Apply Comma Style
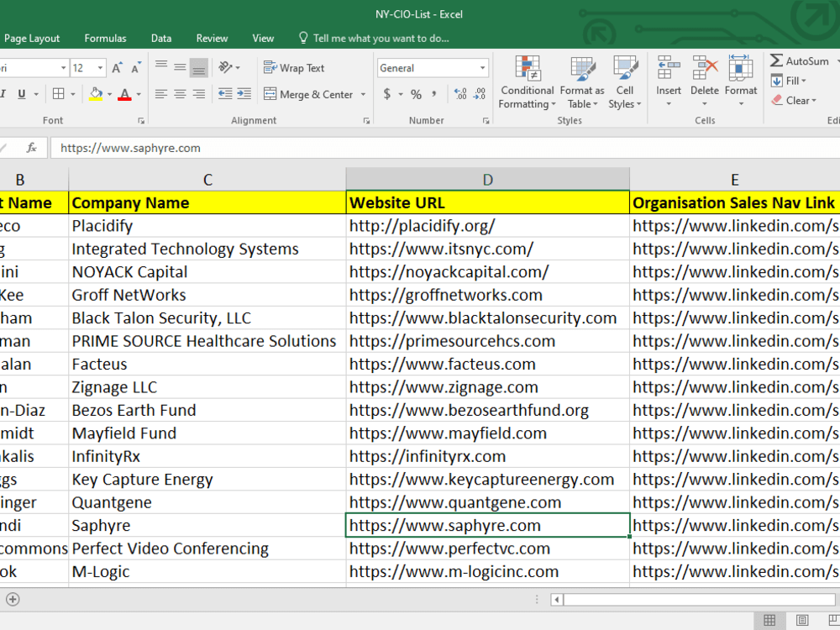Screen dimensions: 840x630 [x=434, y=94]
